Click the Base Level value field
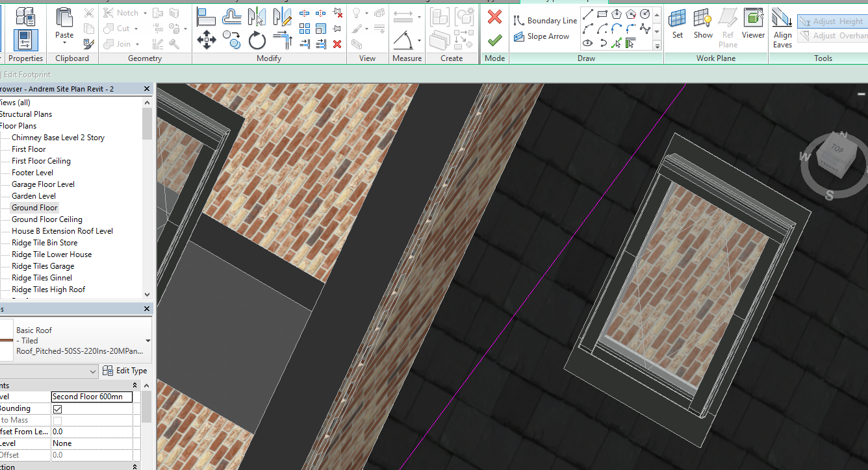The image size is (868, 470). pyautogui.click(x=92, y=397)
